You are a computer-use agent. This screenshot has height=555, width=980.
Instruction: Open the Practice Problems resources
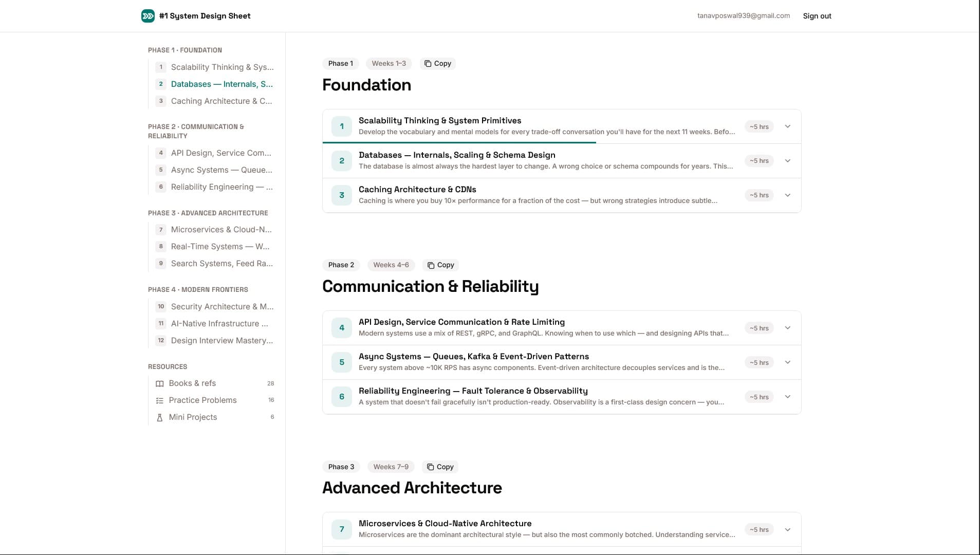(x=215, y=400)
